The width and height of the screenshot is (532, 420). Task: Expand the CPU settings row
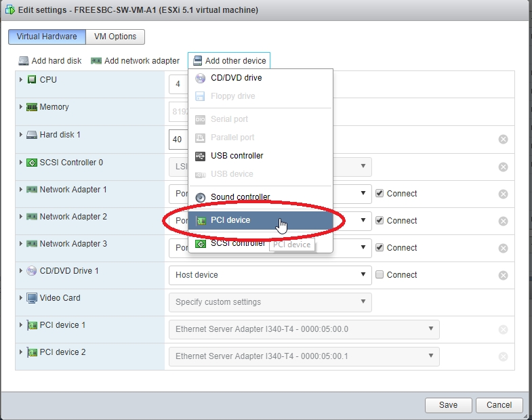coord(22,80)
